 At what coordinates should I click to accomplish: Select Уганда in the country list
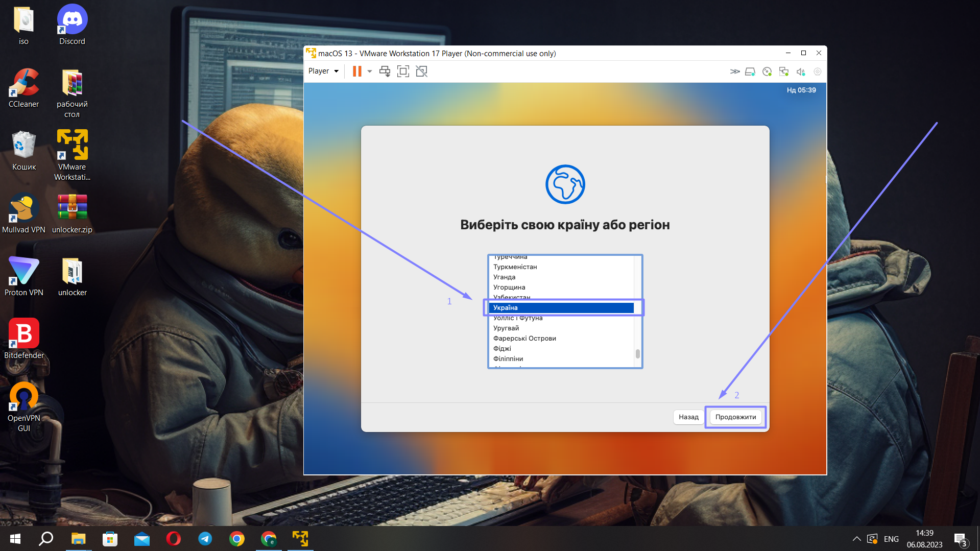pyautogui.click(x=561, y=277)
